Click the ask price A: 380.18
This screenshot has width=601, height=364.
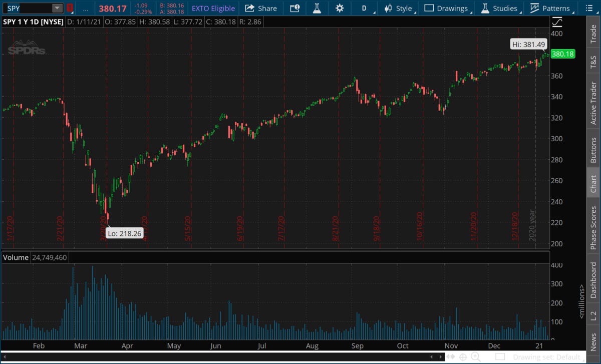[172, 12]
